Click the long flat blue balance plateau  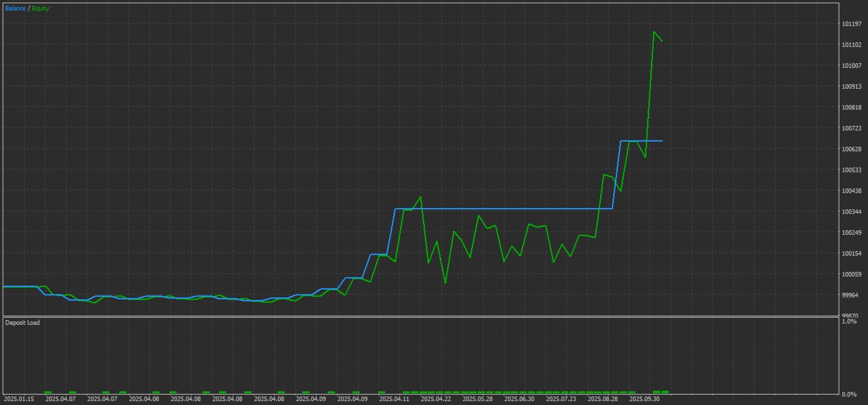[504, 209]
